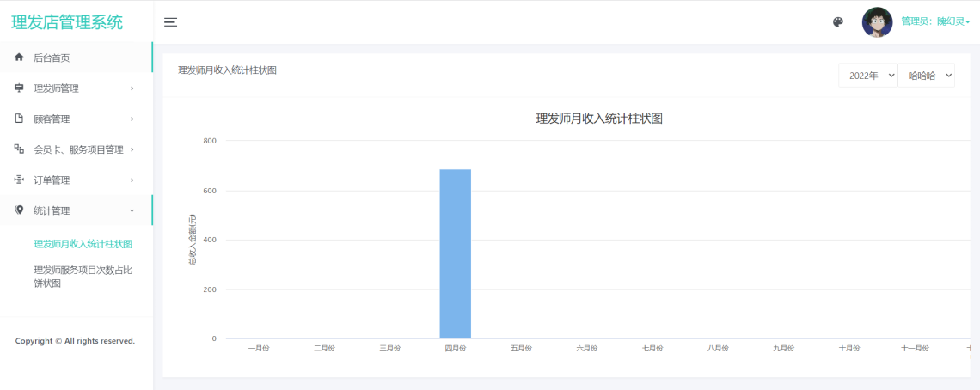The image size is (980, 390).
Task: Collapse the 统计管理 chevron
Action: [x=132, y=210]
